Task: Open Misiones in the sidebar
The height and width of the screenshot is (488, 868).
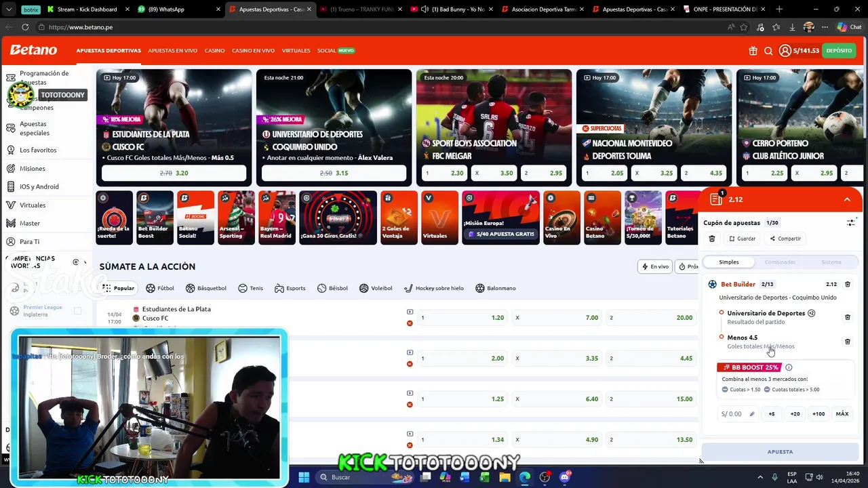Action: pos(32,168)
